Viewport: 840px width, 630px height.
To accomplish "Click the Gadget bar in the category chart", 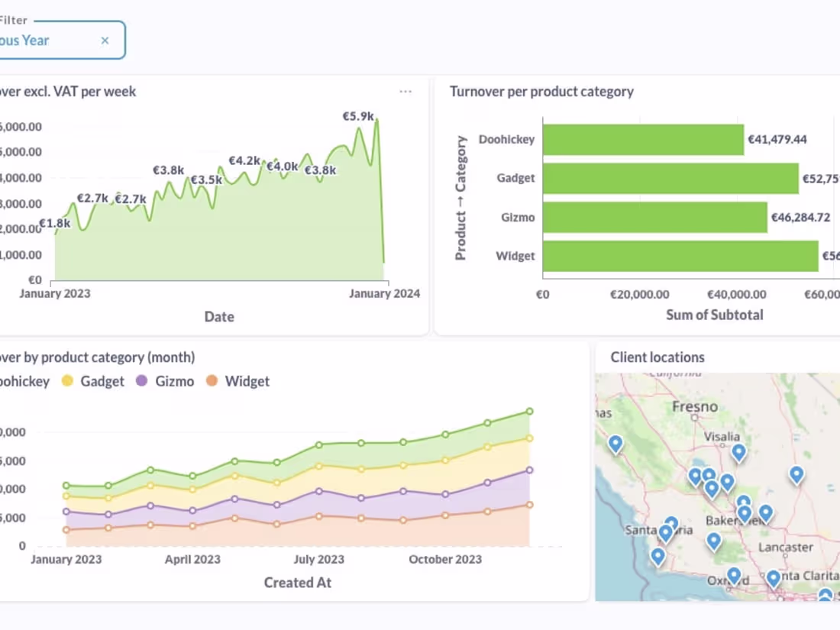I will coord(672,178).
